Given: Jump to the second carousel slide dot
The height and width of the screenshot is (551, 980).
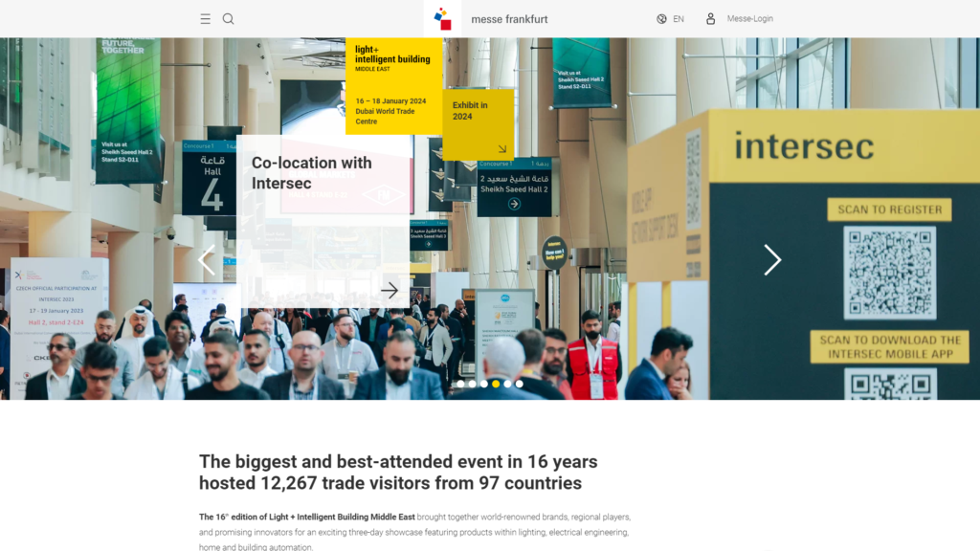Looking at the screenshot, I should (x=473, y=384).
